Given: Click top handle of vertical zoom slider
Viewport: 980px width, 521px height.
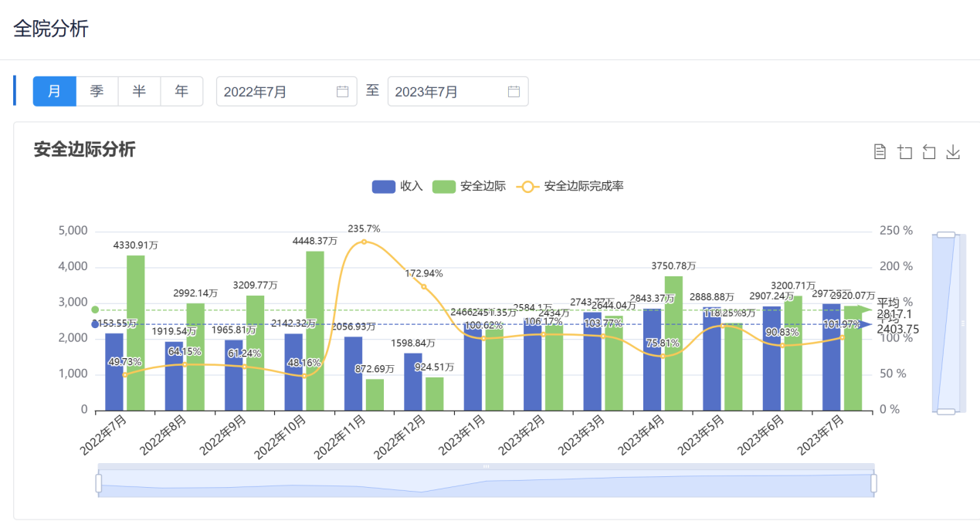Looking at the screenshot, I should pos(945,235).
